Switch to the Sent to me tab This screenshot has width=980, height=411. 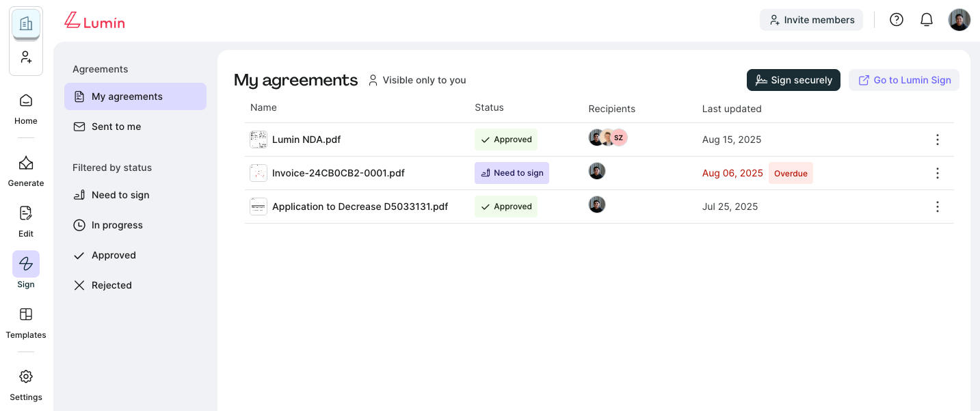click(116, 127)
